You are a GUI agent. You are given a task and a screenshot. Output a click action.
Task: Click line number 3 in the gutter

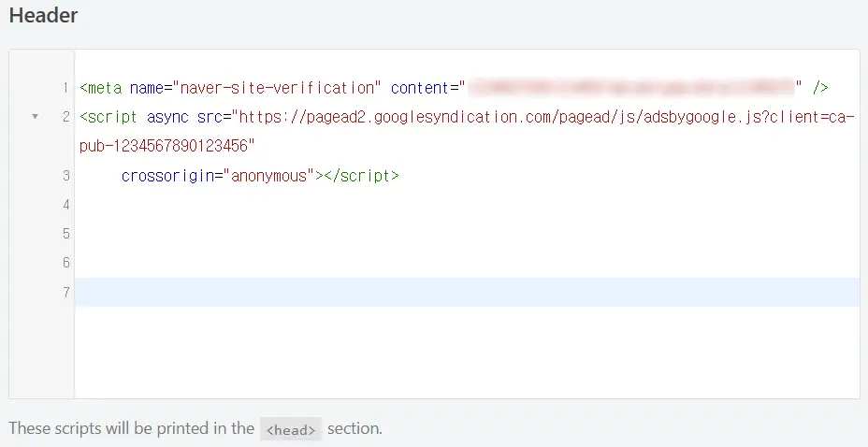(65, 176)
